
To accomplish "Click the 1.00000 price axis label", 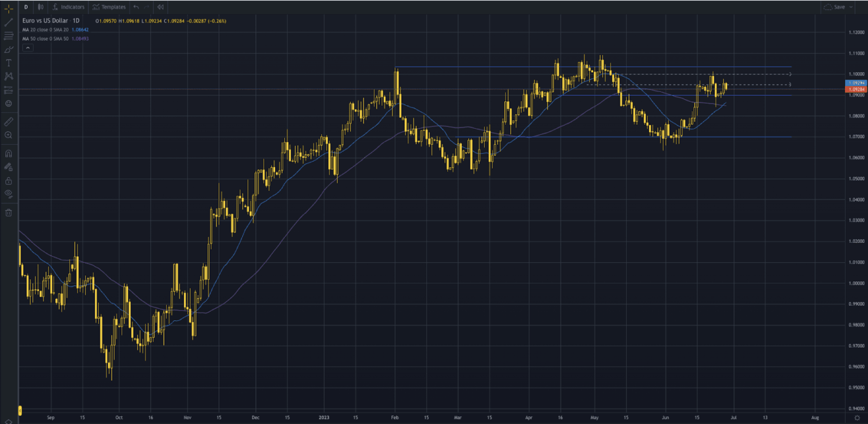I will click(x=857, y=283).
